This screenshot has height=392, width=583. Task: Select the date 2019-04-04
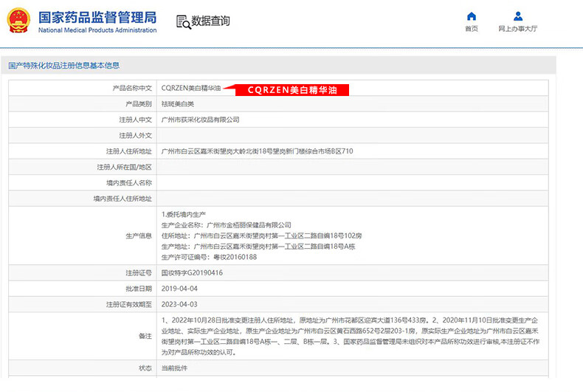179,289
